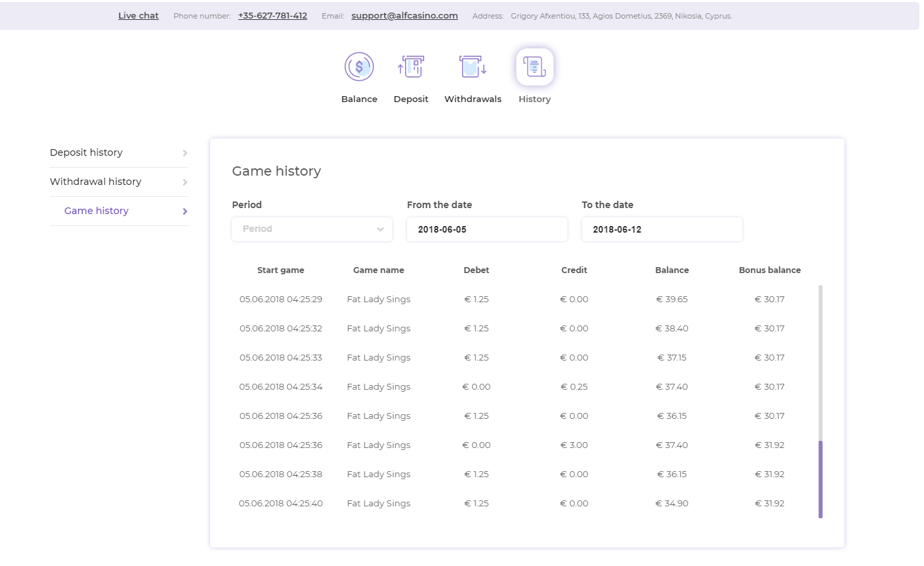The height and width of the screenshot is (566, 924).
Task: Click the Game name column header
Action: pyautogui.click(x=378, y=270)
